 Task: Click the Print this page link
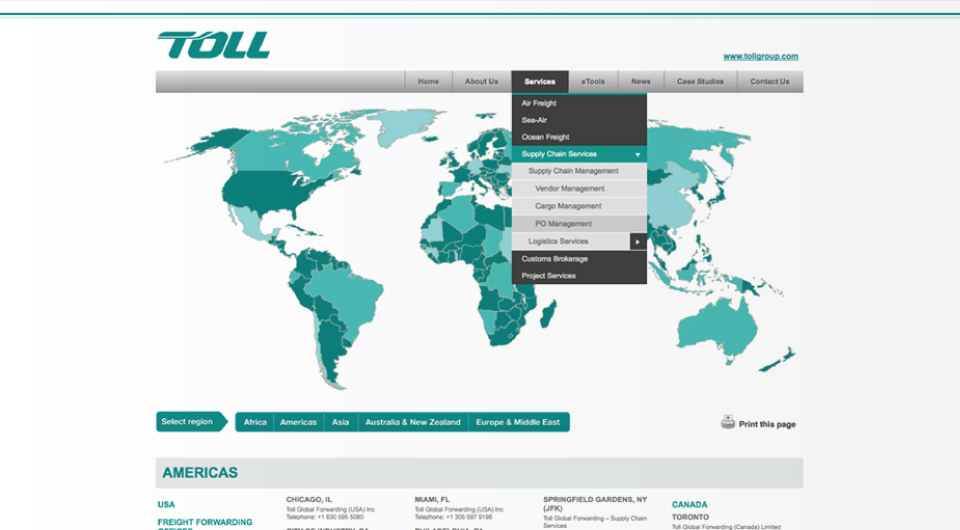pyautogui.click(x=767, y=424)
